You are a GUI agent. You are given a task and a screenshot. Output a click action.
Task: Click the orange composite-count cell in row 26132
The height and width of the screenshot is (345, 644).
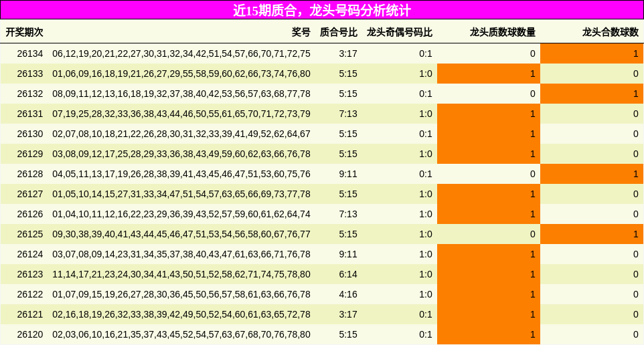[592, 94]
